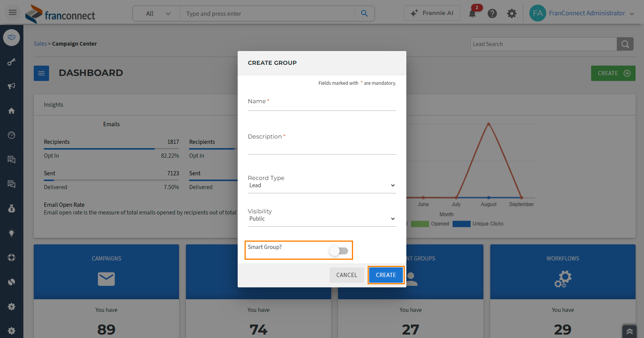
Task: Expand the FranConnect Administrator user menu
Action: pyautogui.click(x=591, y=13)
